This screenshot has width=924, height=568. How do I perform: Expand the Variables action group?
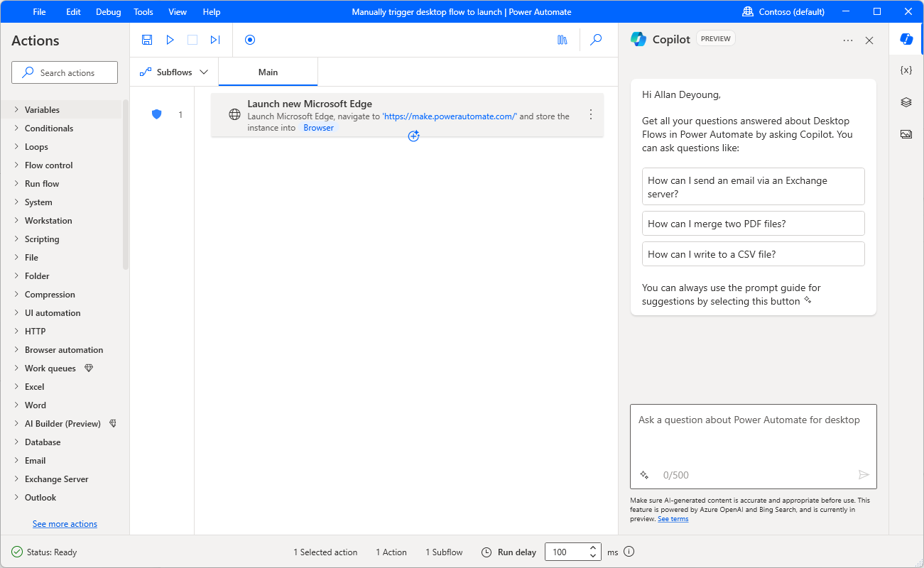pyautogui.click(x=16, y=109)
